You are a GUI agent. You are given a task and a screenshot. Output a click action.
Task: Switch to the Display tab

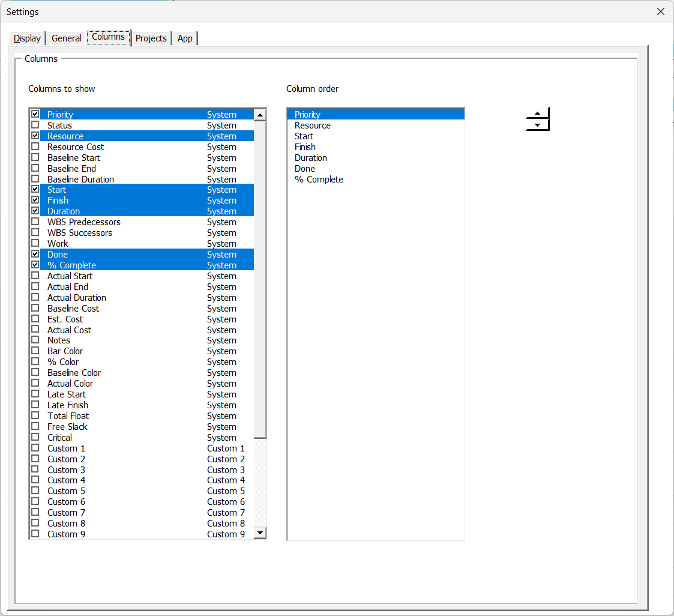[27, 38]
